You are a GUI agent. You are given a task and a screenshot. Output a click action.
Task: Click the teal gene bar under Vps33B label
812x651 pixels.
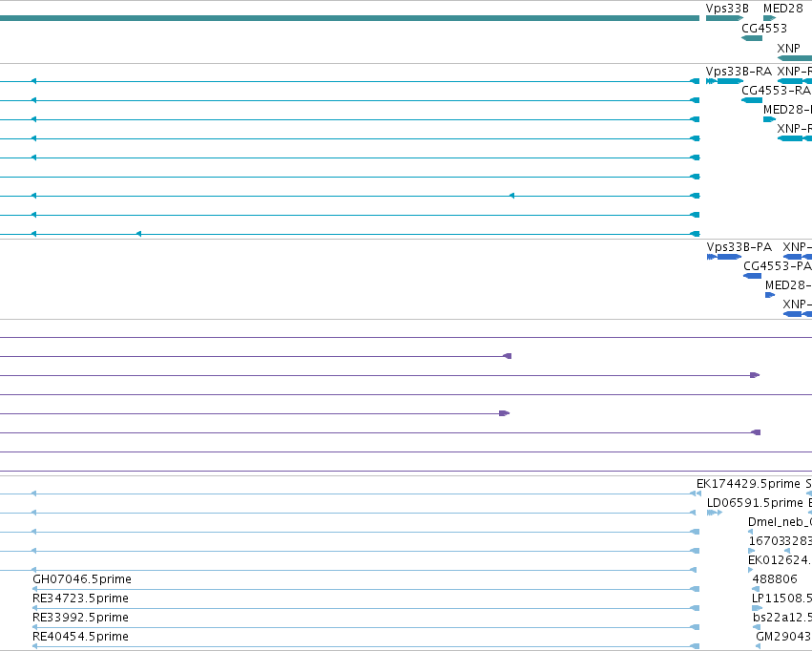724,18
